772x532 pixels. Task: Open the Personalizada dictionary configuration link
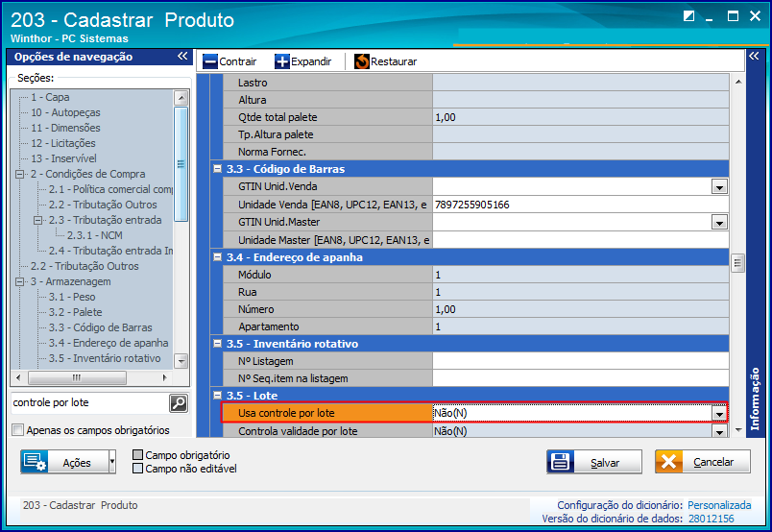coord(719,505)
